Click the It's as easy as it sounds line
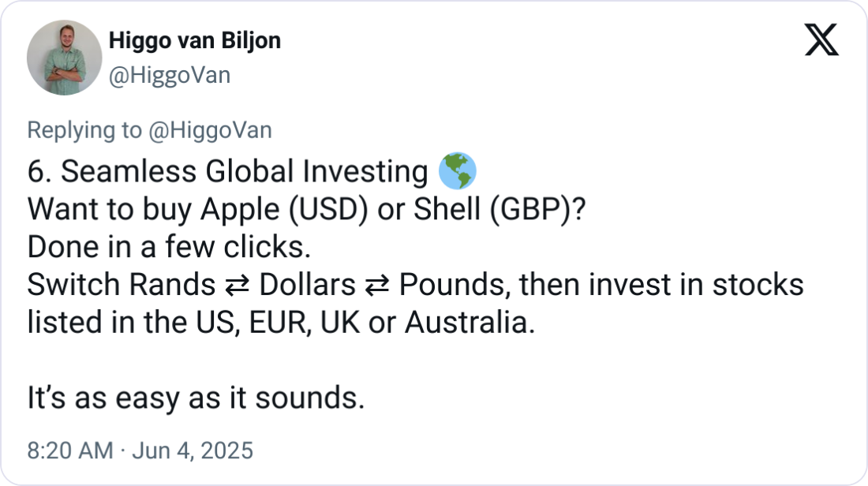 [x=196, y=398]
